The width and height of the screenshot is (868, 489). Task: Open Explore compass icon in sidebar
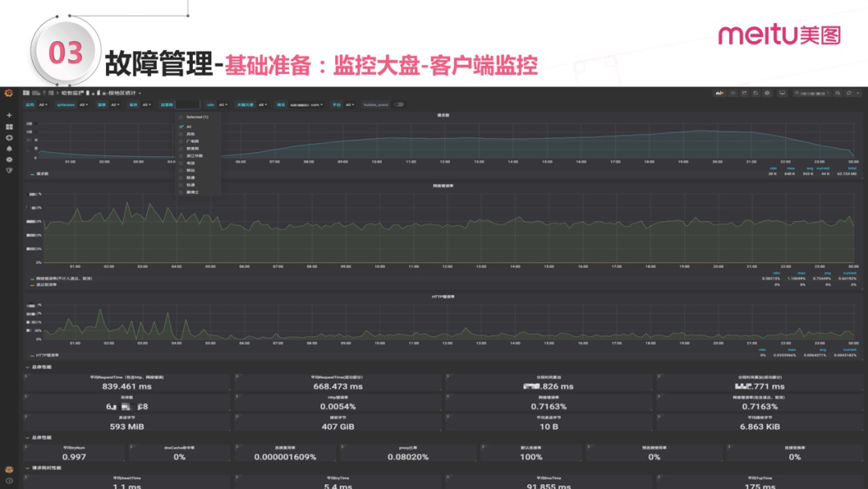point(9,138)
